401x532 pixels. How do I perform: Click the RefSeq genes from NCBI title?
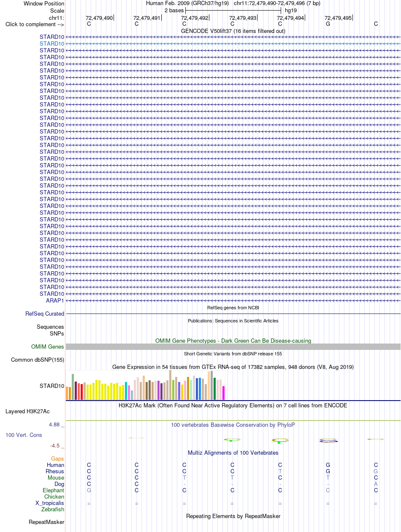pyautogui.click(x=233, y=308)
